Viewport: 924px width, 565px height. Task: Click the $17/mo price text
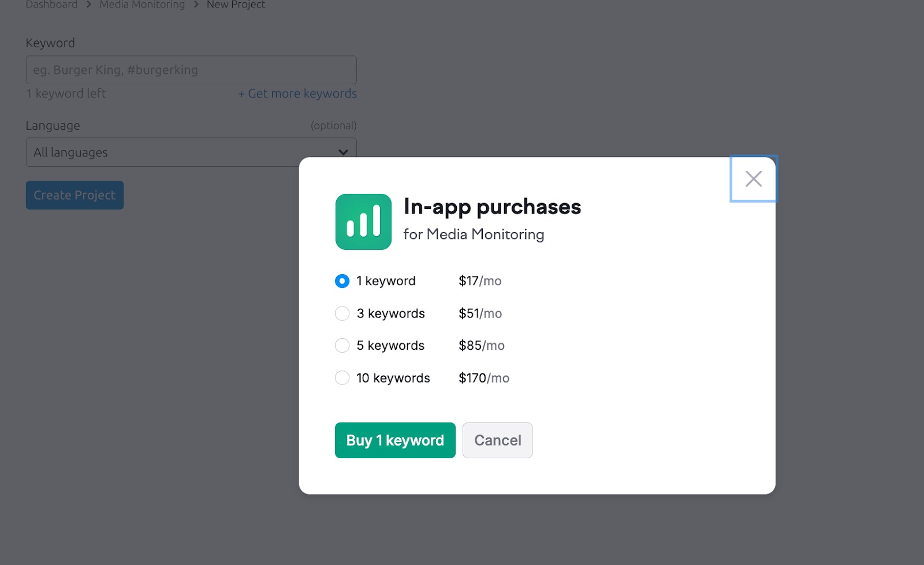pos(480,281)
